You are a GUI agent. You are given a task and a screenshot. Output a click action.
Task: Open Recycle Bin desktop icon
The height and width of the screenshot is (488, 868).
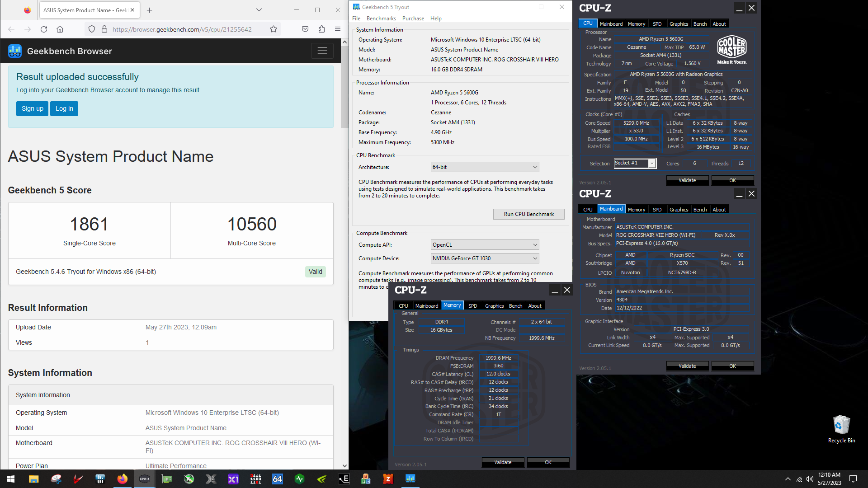pos(841,429)
